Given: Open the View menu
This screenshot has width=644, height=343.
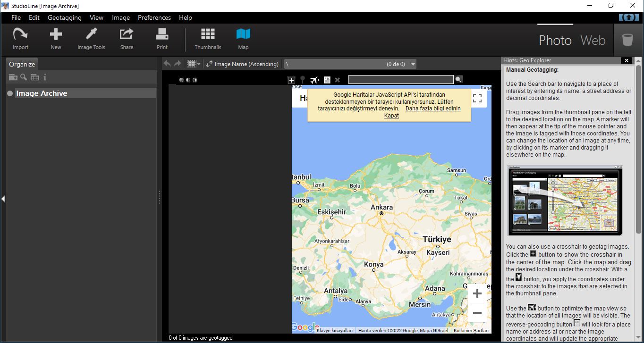Looking at the screenshot, I should click(x=96, y=17).
